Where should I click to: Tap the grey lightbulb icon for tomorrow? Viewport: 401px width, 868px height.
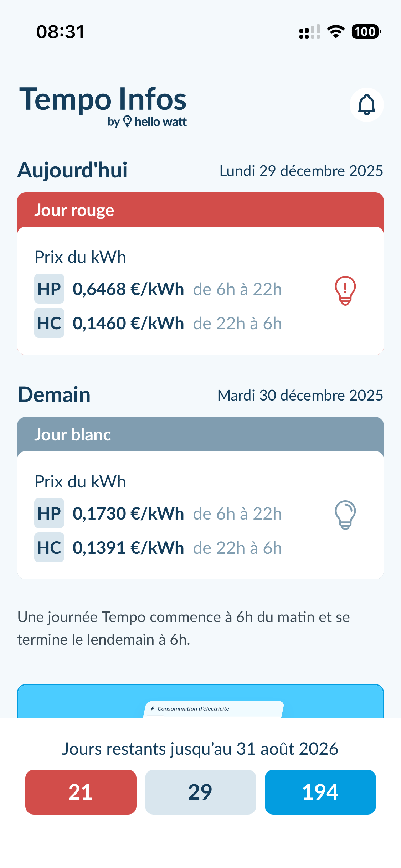(345, 515)
